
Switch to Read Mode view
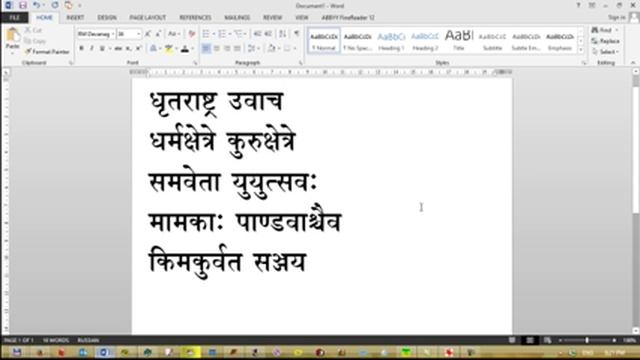click(512, 340)
